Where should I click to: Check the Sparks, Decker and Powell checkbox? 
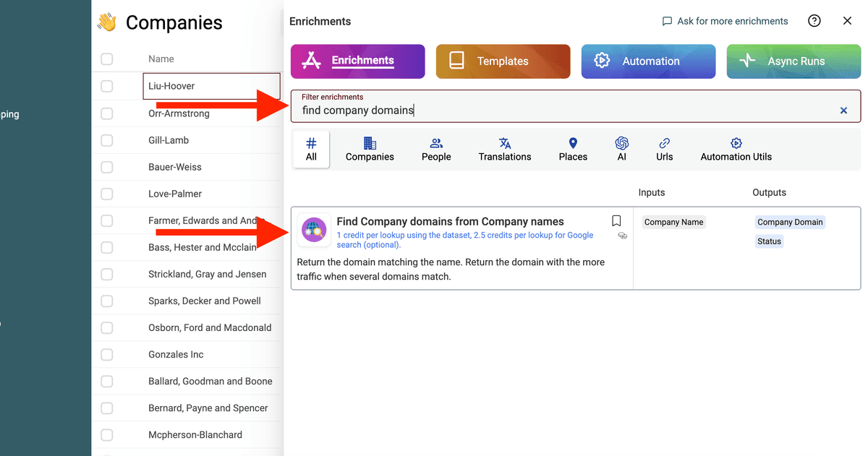[x=107, y=301]
